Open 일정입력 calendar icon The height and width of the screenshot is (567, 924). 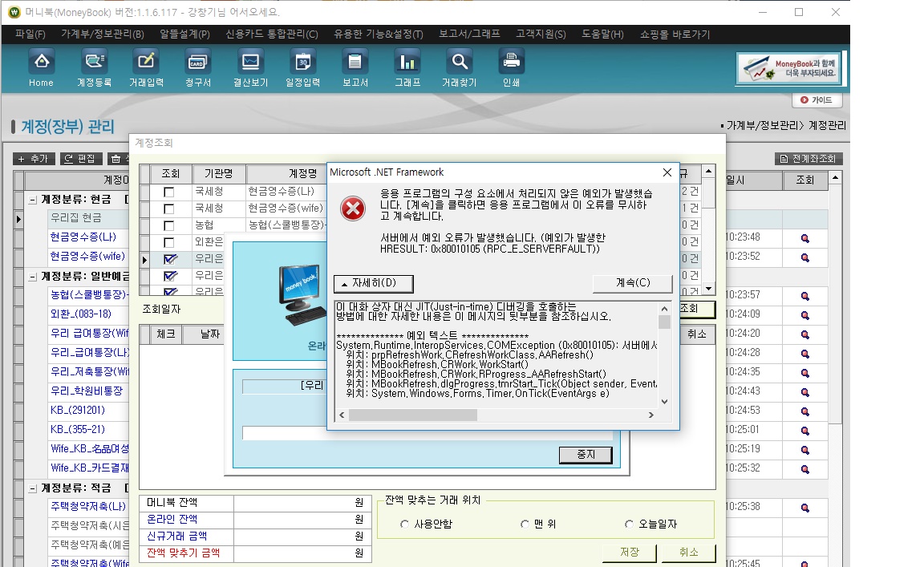pyautogui.click(x=303, y=63)
